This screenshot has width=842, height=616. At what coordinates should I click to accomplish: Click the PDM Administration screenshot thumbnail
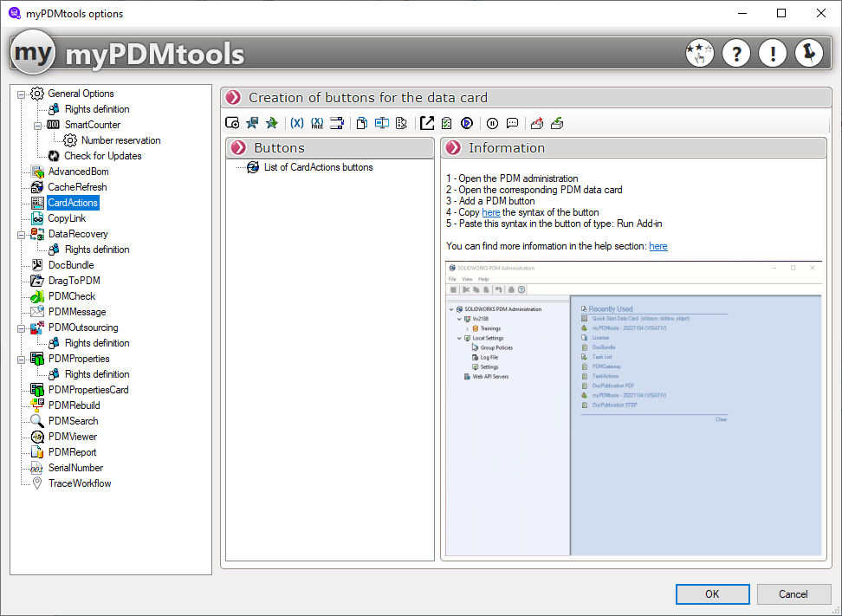click(632, 407)
